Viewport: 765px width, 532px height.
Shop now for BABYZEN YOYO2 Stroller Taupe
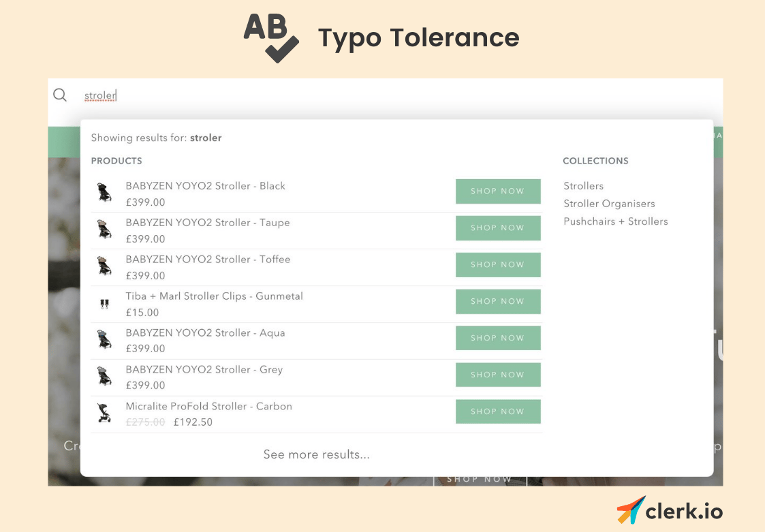click(x=498, y=228)
